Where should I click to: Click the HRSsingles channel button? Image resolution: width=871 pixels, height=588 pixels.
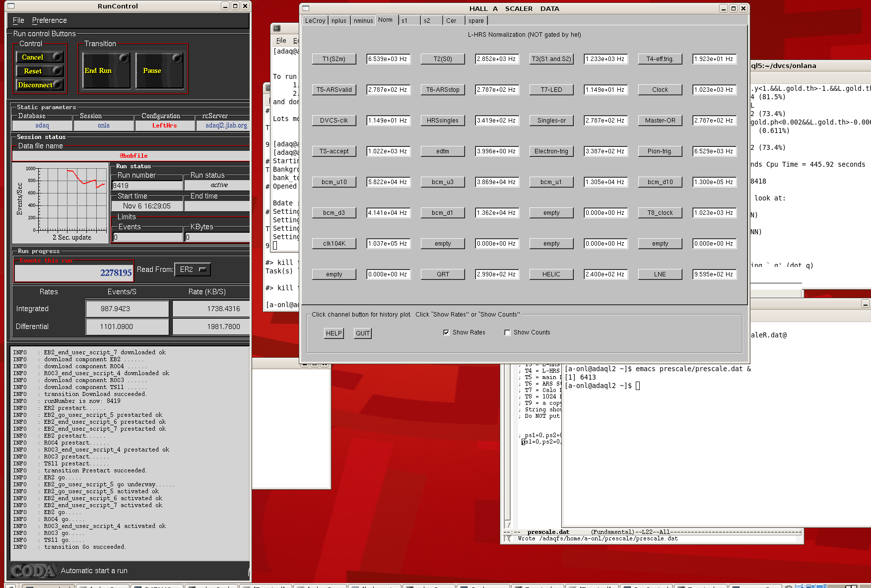click(443, 121)
